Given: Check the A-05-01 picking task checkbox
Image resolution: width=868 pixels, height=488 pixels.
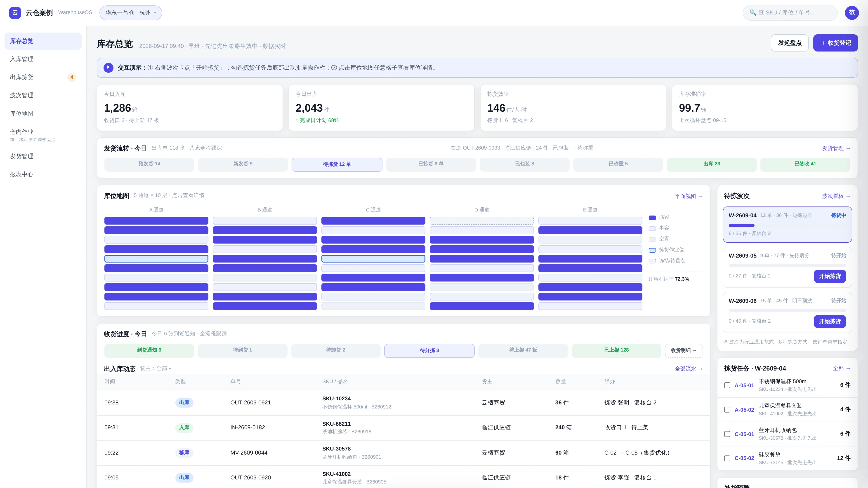Looking at the screenshot, I should point(727,385).
